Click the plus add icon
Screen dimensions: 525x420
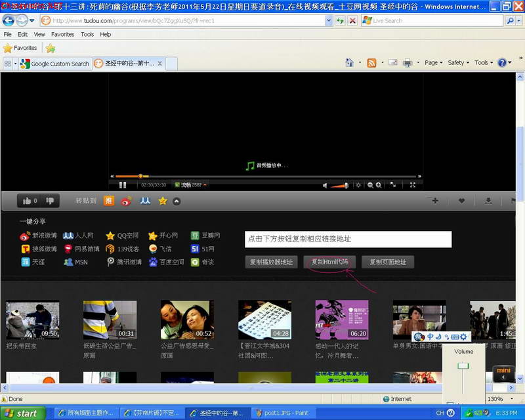[x=435, y=201]
